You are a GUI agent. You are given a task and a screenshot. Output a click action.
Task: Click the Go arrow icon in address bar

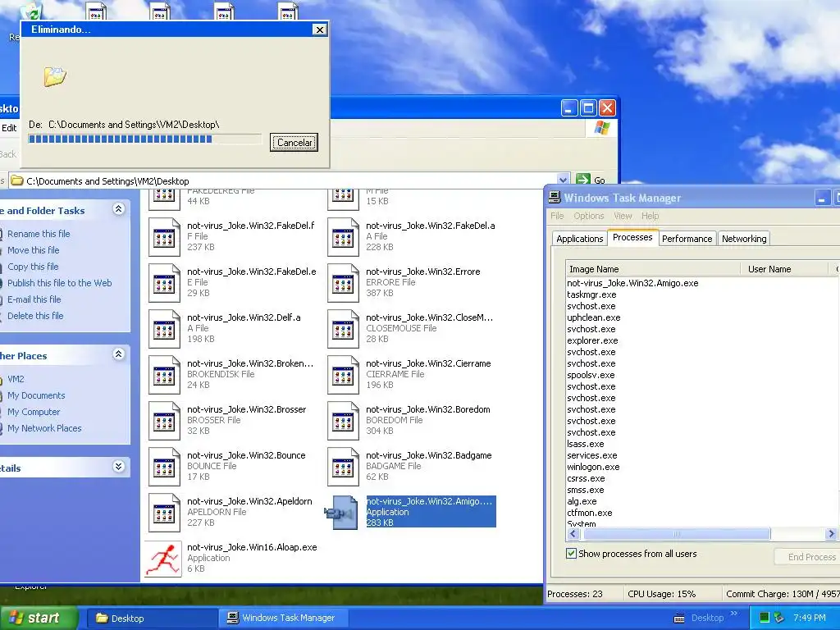[583, 180]
